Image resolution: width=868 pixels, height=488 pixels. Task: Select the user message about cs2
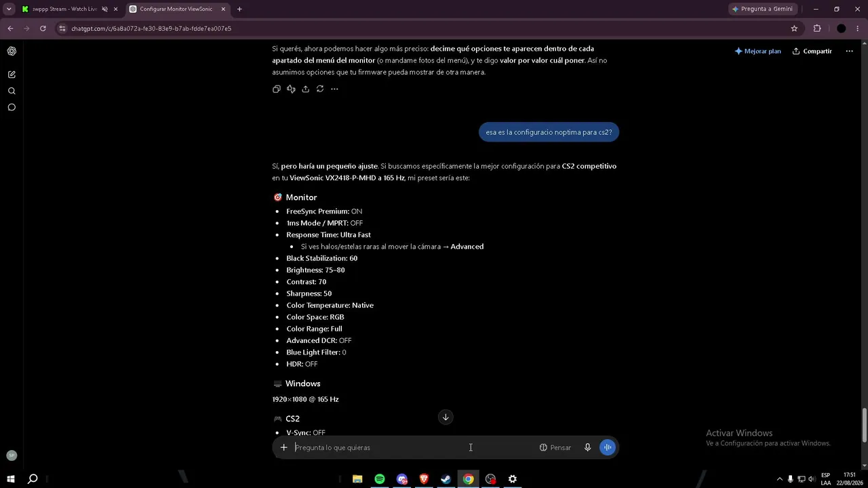click(549, 132)
